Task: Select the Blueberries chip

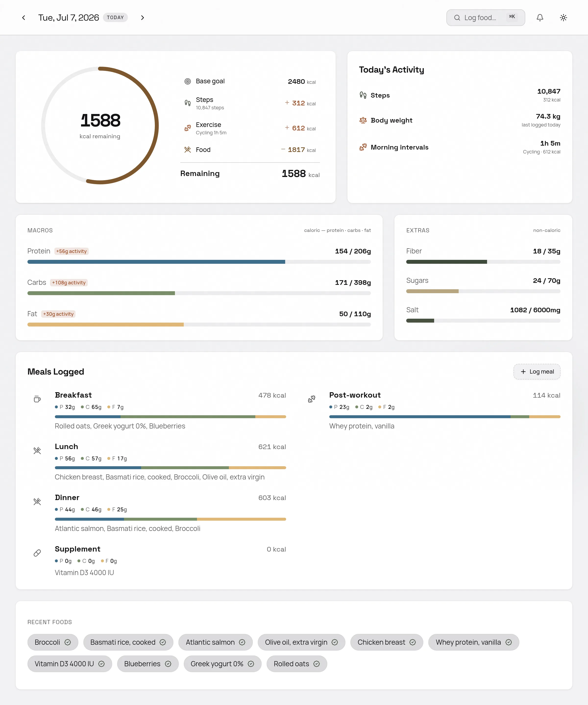Action: [148, 664]
